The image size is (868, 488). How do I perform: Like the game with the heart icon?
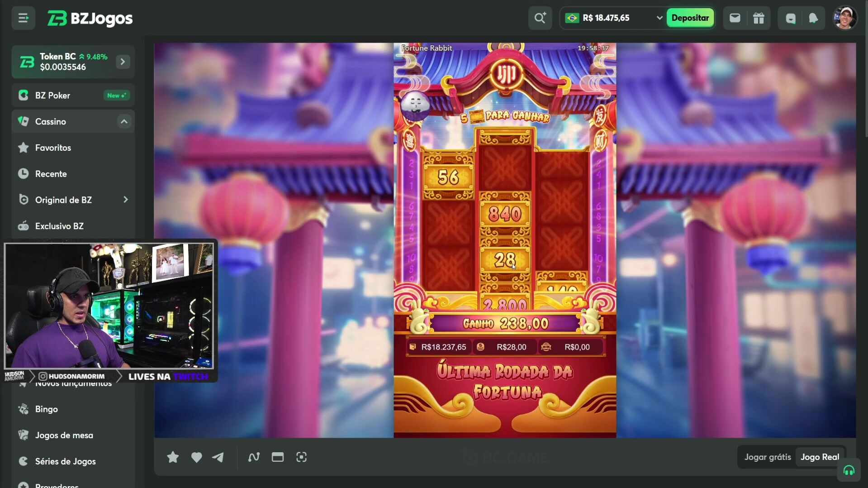point(196,457)
